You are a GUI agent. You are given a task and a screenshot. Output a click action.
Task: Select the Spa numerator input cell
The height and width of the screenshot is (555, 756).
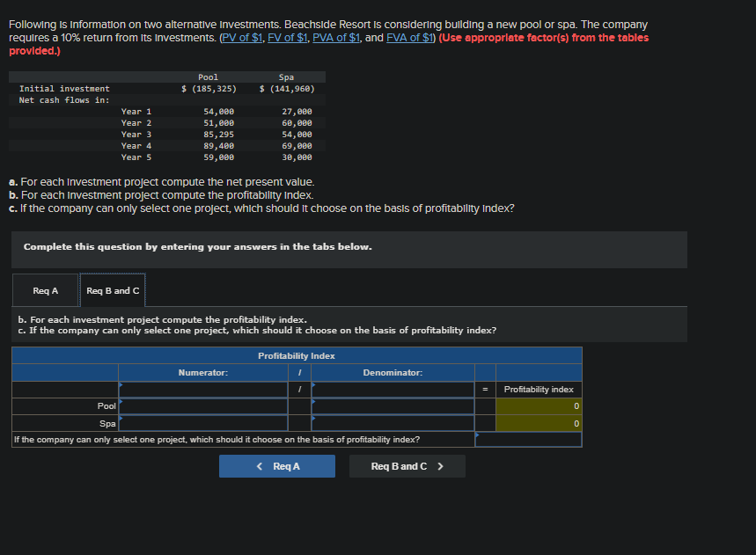coord(203,423)
